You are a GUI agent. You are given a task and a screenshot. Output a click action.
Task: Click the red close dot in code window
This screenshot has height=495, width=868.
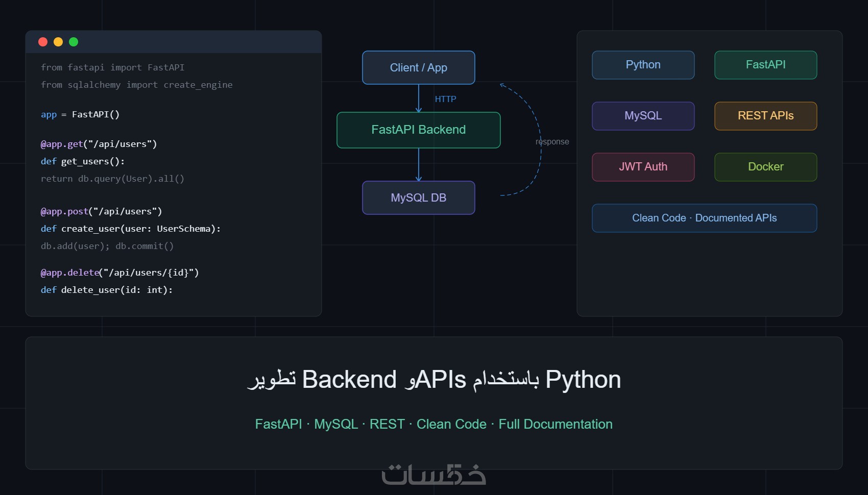pos(43,42)
